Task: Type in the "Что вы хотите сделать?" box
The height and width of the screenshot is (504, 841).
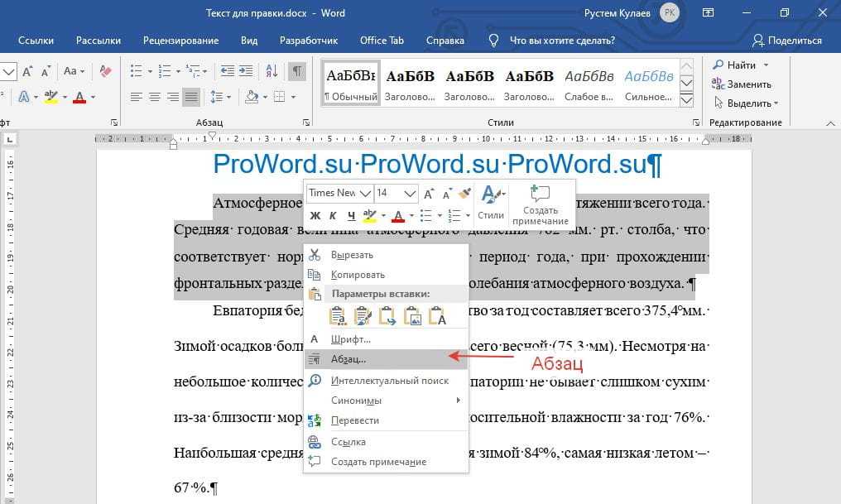Action: [x=562, y=40]
